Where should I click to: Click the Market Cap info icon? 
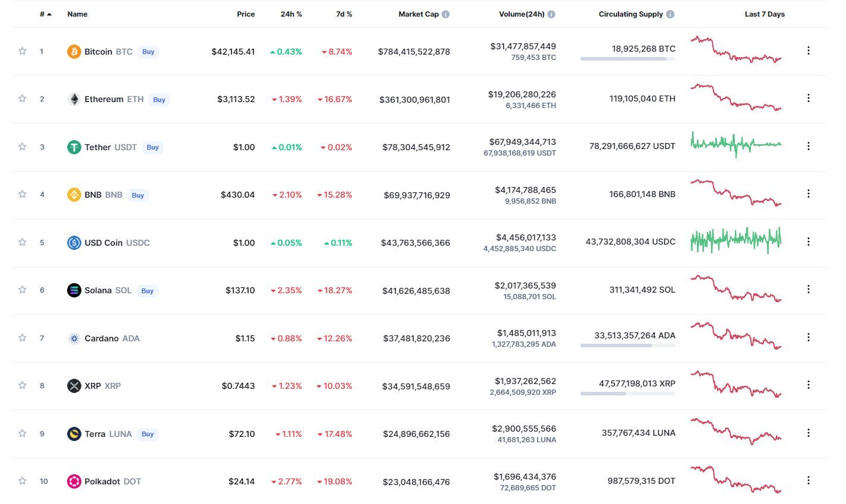pos(446,14)
